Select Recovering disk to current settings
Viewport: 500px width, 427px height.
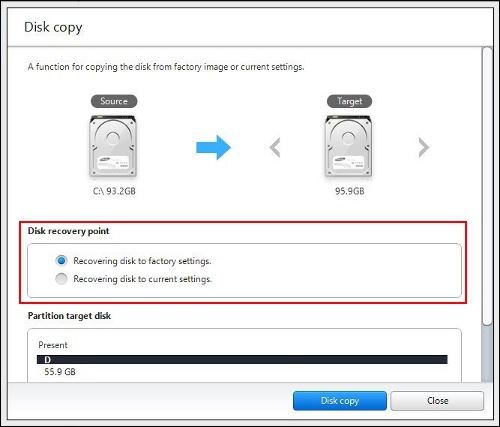[x=61, y=279]
